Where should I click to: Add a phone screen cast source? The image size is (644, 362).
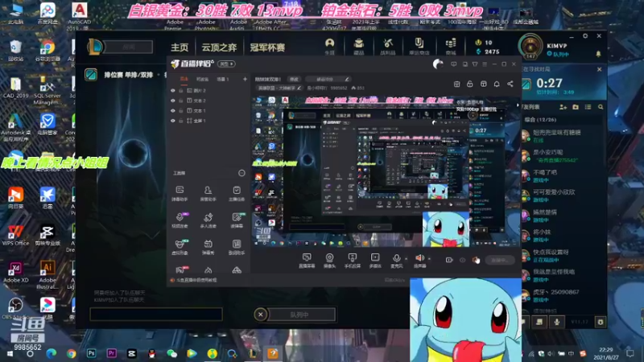tap(353, 261)
